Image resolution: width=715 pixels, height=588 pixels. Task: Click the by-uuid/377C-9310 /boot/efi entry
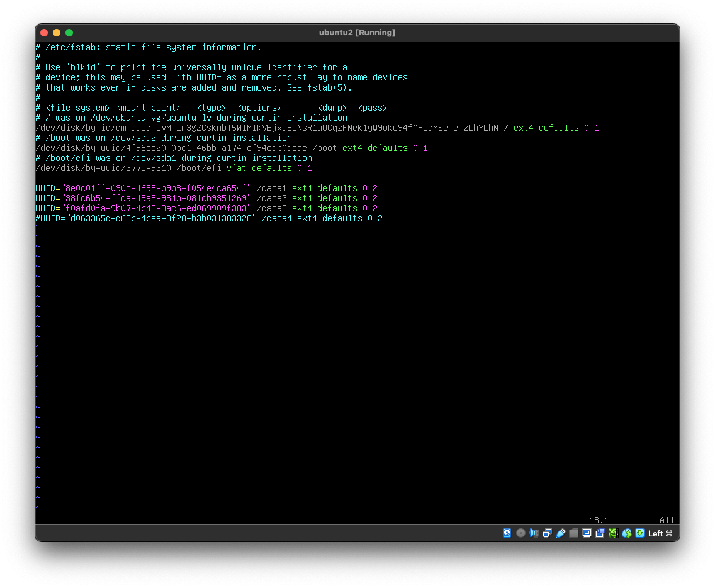174,168
